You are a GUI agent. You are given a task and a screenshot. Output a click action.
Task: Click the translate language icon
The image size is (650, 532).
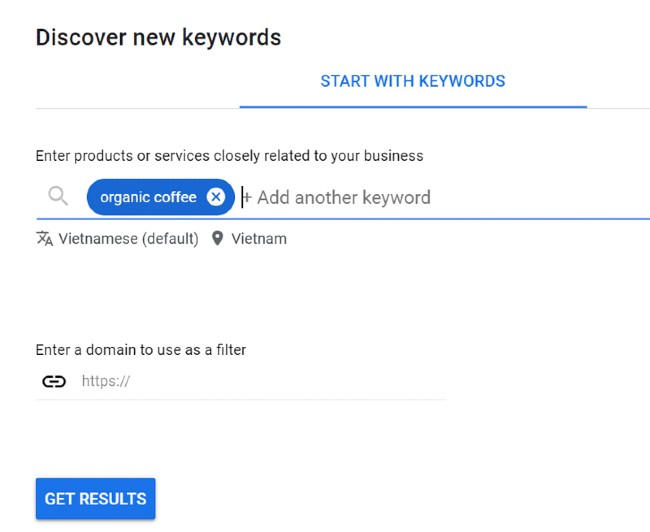44,239
